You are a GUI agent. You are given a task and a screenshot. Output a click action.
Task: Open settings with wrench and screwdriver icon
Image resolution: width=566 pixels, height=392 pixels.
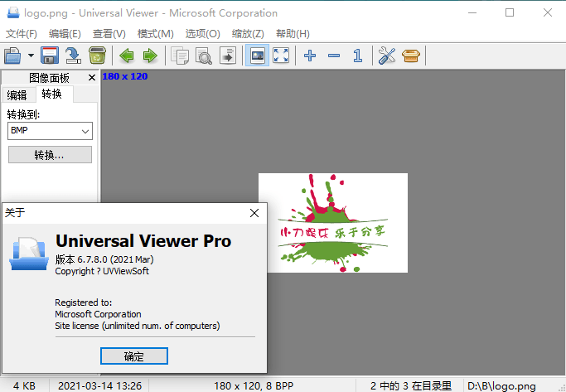click(387, 56)
